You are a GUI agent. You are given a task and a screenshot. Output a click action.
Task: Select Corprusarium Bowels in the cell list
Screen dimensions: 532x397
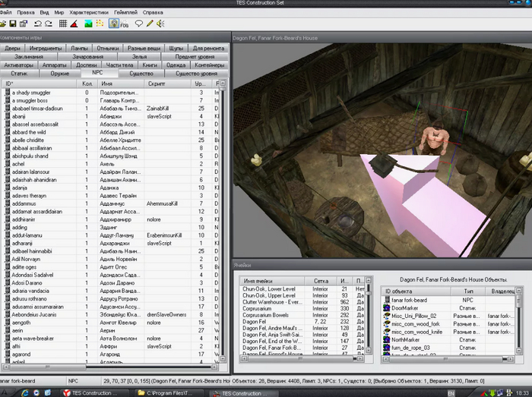(264, 314)
